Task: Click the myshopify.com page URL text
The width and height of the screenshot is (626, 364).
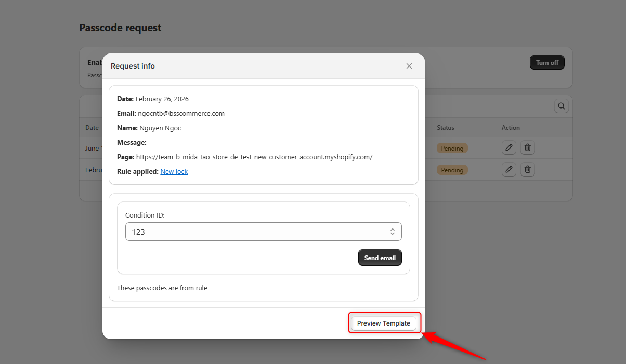Action: (x=255, y=157)
